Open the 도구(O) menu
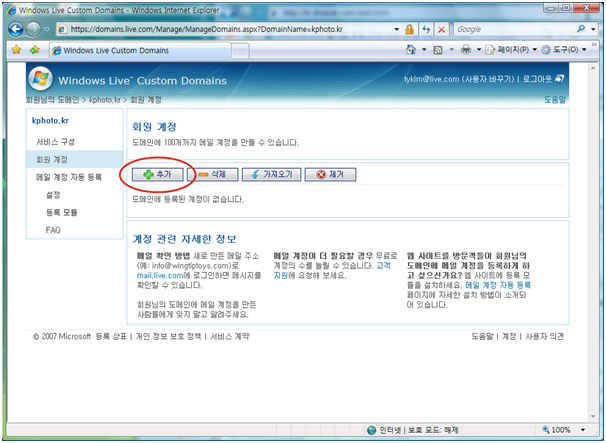606x443 pixels. (563, 49)
